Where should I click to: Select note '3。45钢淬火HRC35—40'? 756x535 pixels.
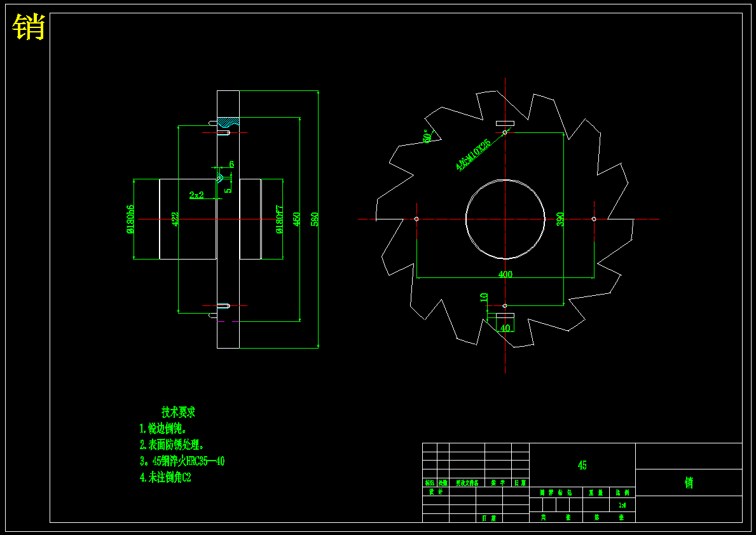point(182,461)
